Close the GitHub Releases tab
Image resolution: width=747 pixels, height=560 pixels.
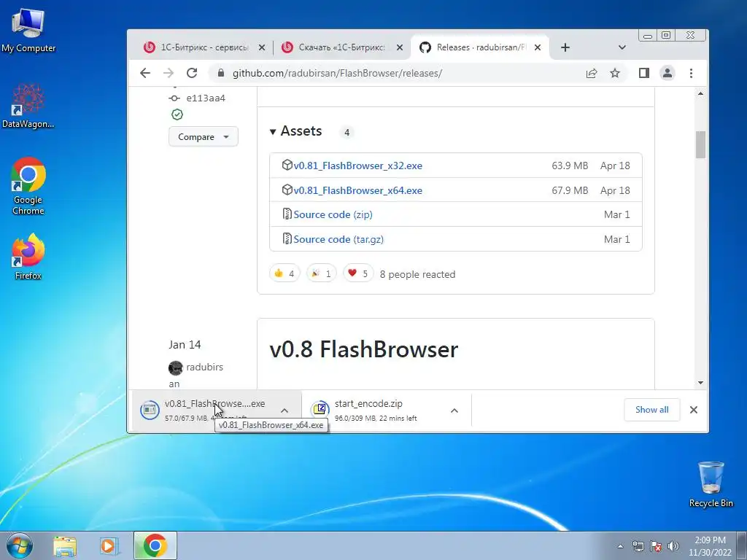[538, 47]
